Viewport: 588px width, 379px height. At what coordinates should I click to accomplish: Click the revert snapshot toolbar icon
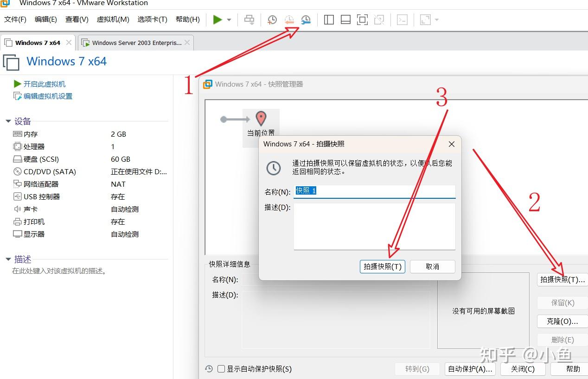(289, 19)
